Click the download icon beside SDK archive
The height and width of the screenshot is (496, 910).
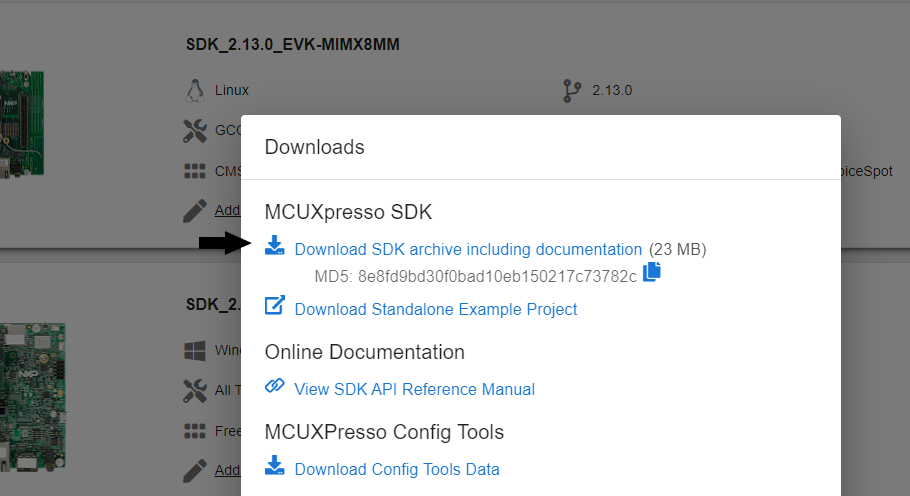click(274, 246)
